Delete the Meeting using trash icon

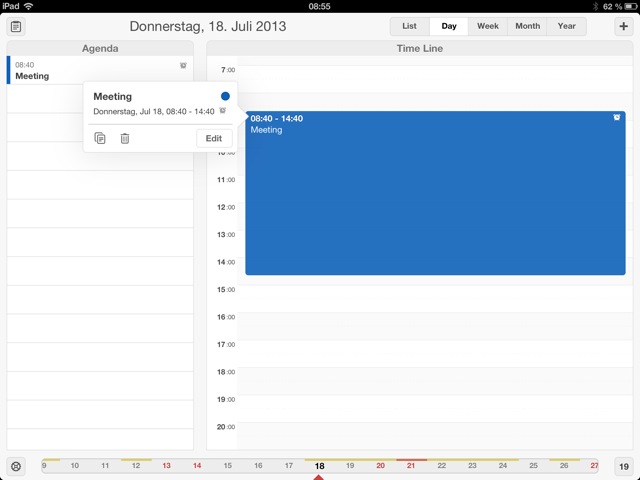pyautogui.click(x=125, y=138)
